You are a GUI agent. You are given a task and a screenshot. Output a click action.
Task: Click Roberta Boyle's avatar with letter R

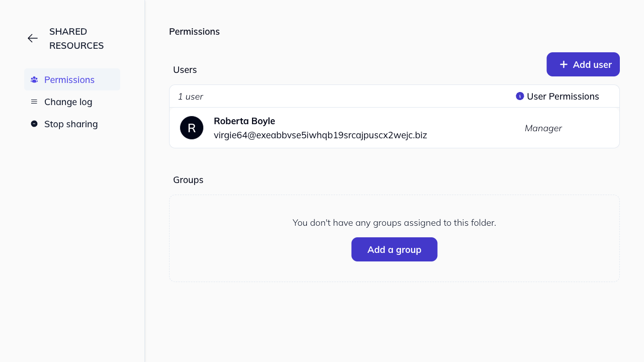192,128
